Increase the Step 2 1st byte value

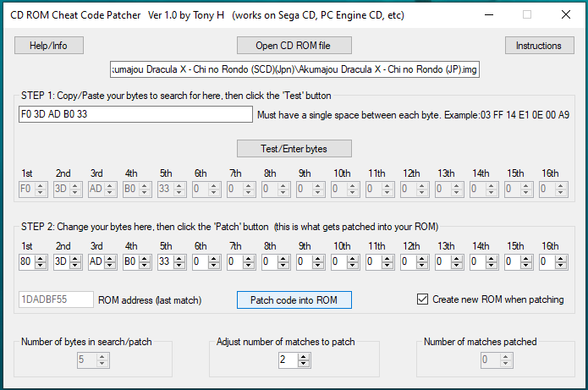tap(41, 259)
